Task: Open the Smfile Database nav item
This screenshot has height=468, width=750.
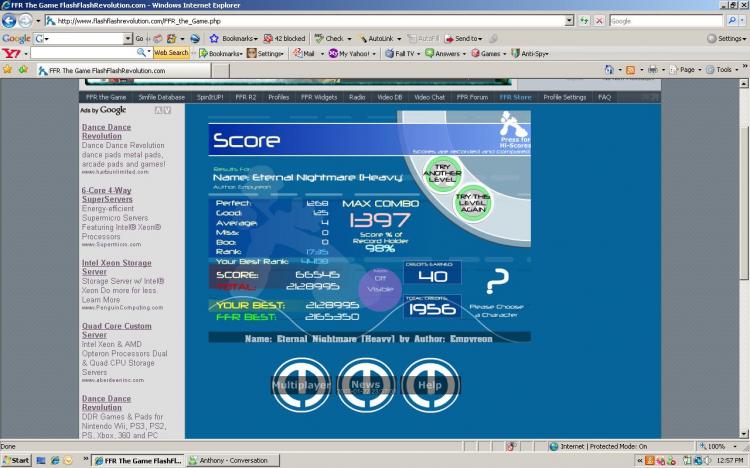Action: (x=162, y=97)
